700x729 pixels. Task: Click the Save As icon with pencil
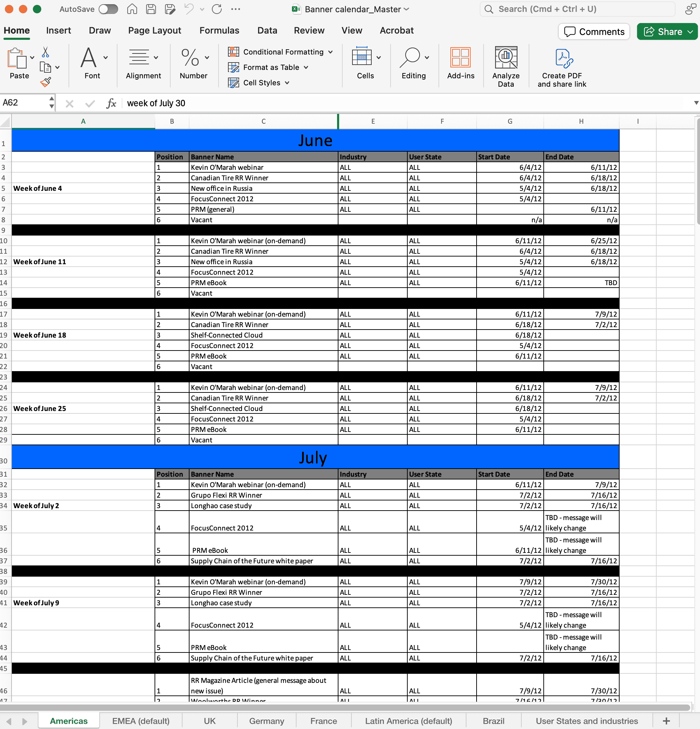point(170,9)
